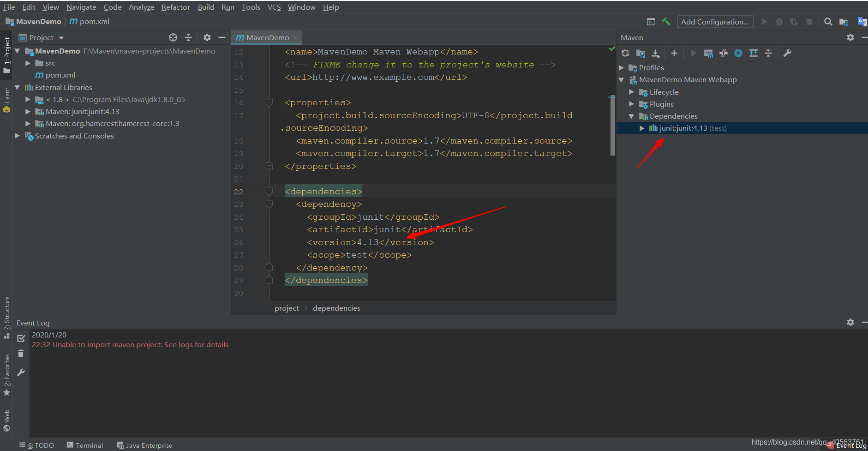Mark all Event Log notifications as read
Screen dimensions: 868x451
pos(21,338)
